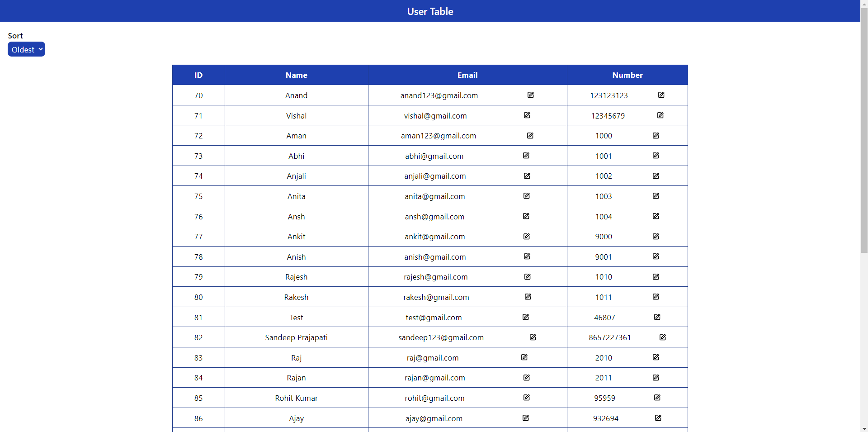
Task: Edit email ankit@gmail.com pencil icon
Action: 527,237
